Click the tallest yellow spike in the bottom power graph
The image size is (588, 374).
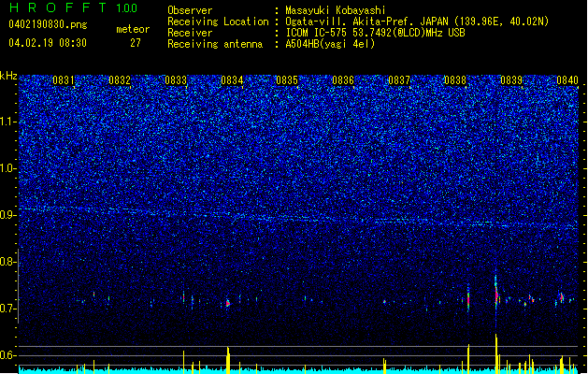(x=496, y=353)
